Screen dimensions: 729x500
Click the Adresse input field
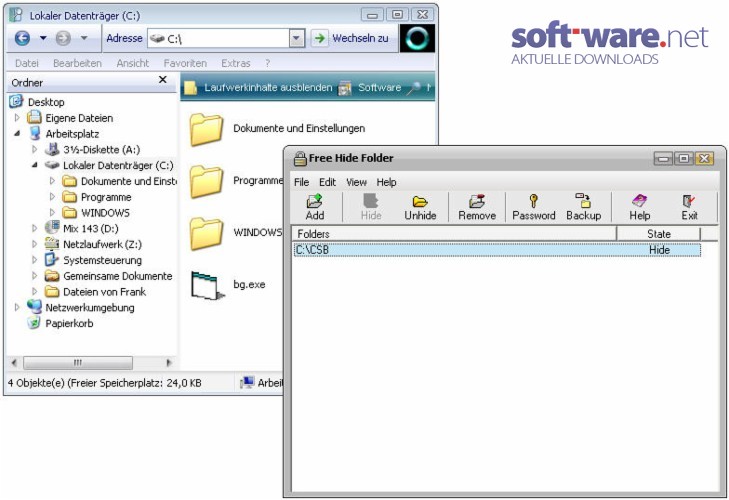(219, 39)
